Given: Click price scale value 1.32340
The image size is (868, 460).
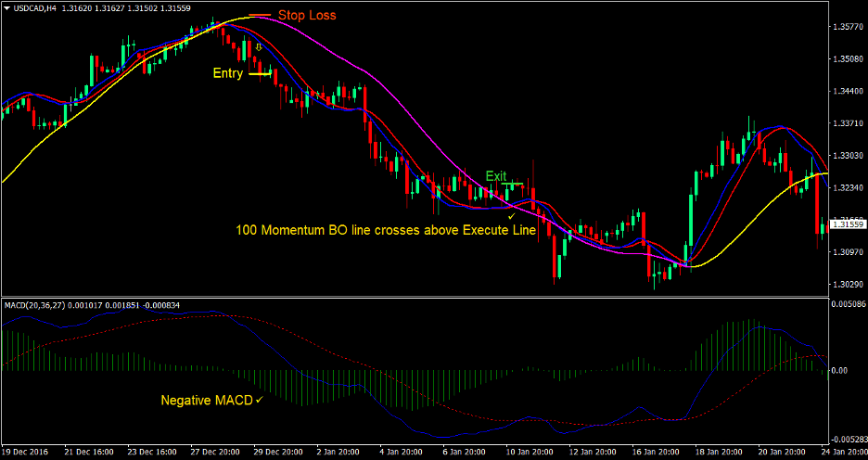Looking at the screenshot, I should [849, 187].
